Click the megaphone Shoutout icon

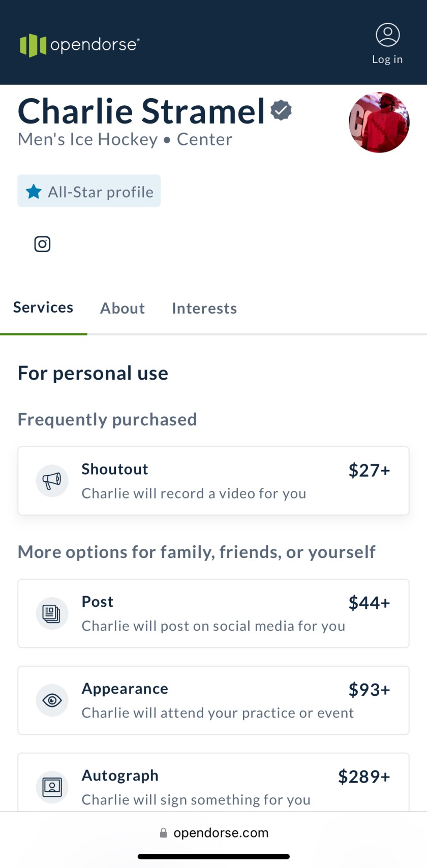(52, 481)
